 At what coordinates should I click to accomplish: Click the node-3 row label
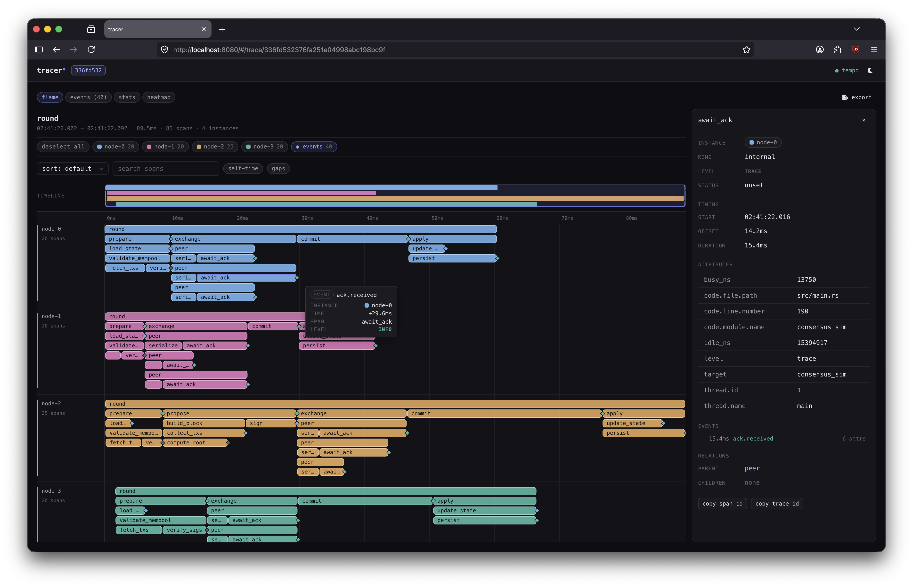(x=51, y=491)
